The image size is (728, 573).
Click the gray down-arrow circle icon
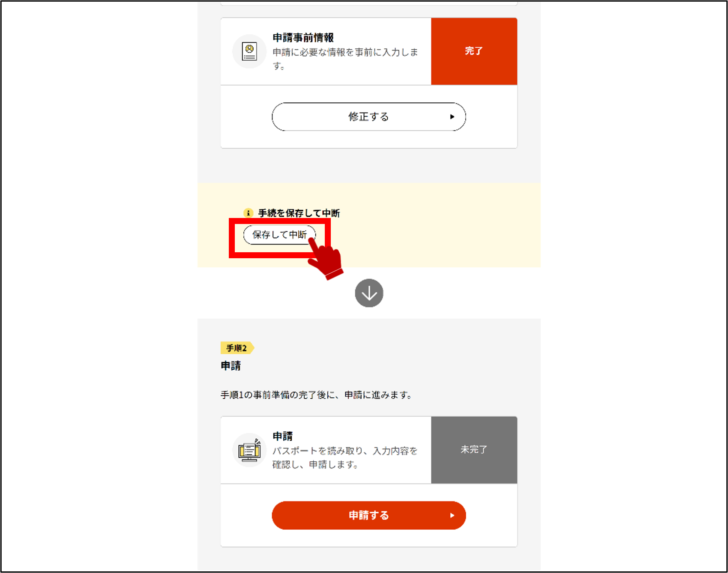coord(369,293)
